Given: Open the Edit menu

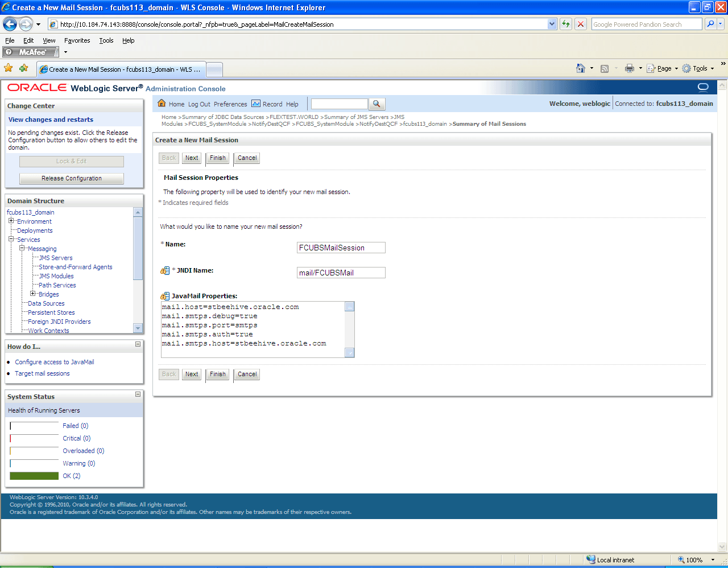Looking at the screenshot, I should 28,40.
